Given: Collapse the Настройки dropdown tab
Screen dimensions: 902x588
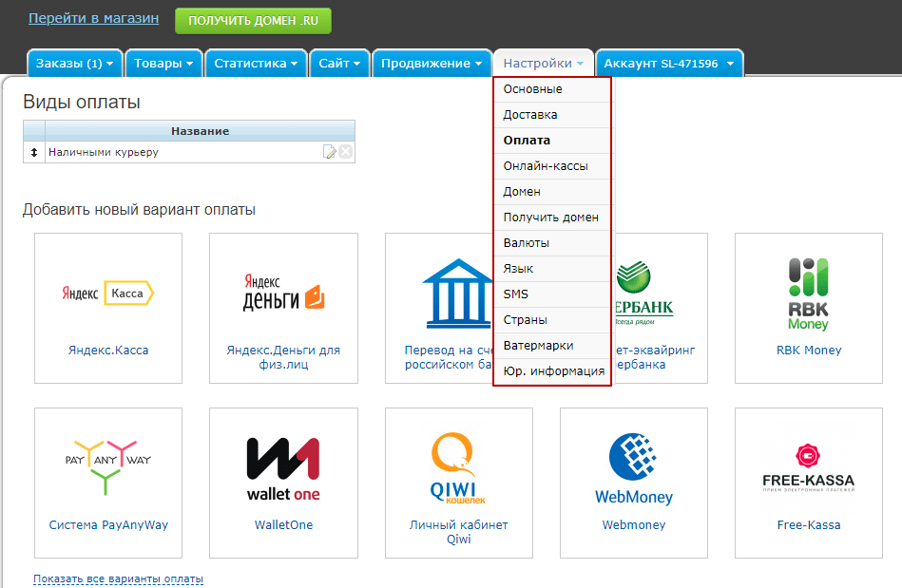Looking at the screenshot, I should (543, 64).
